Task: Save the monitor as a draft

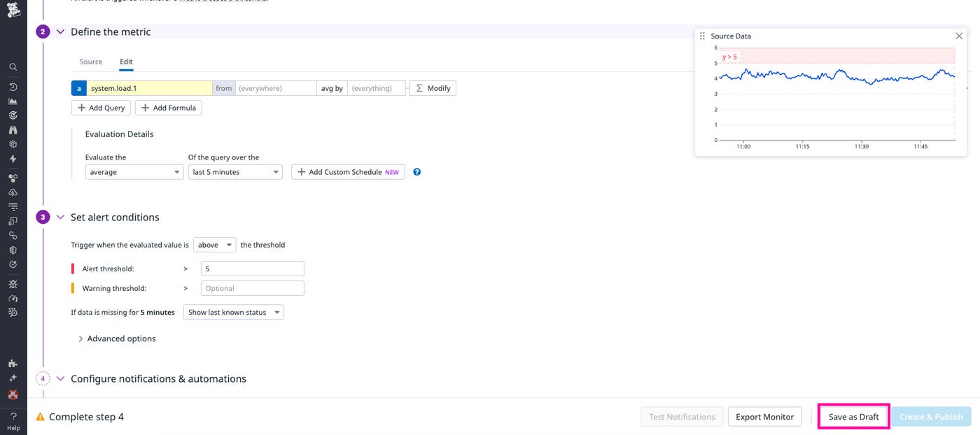Action: 853,416
